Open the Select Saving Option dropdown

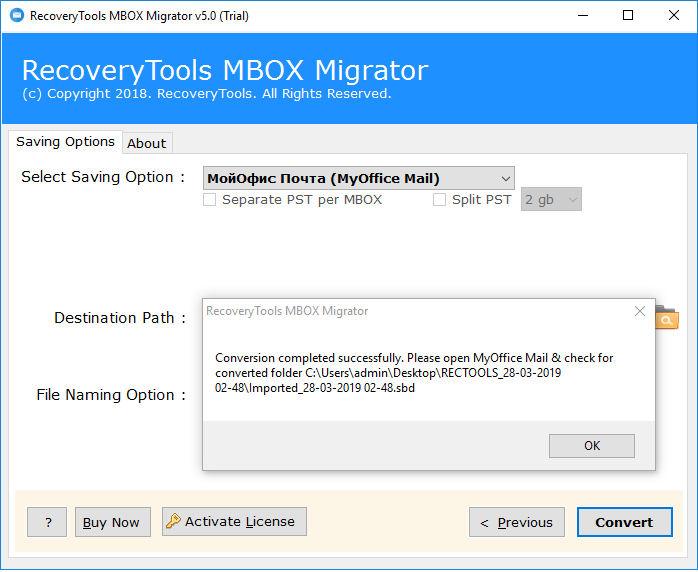[x=359, y=178]
